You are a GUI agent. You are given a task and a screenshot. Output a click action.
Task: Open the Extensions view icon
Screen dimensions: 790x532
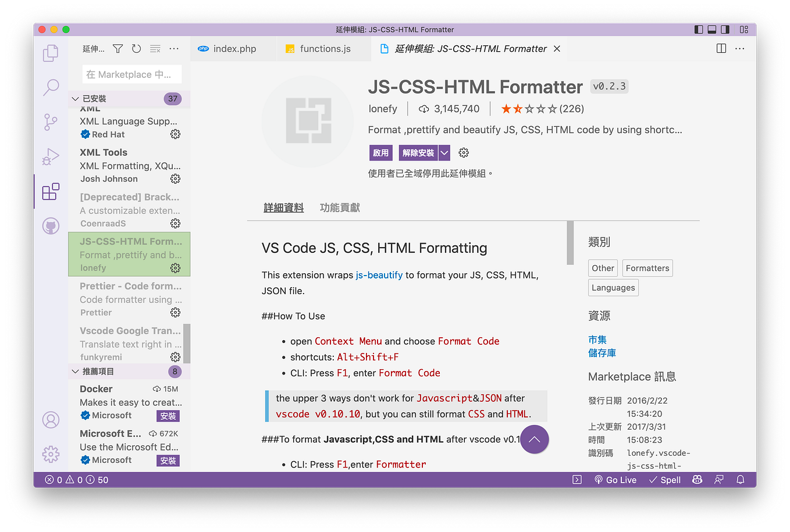pos(51,192)
